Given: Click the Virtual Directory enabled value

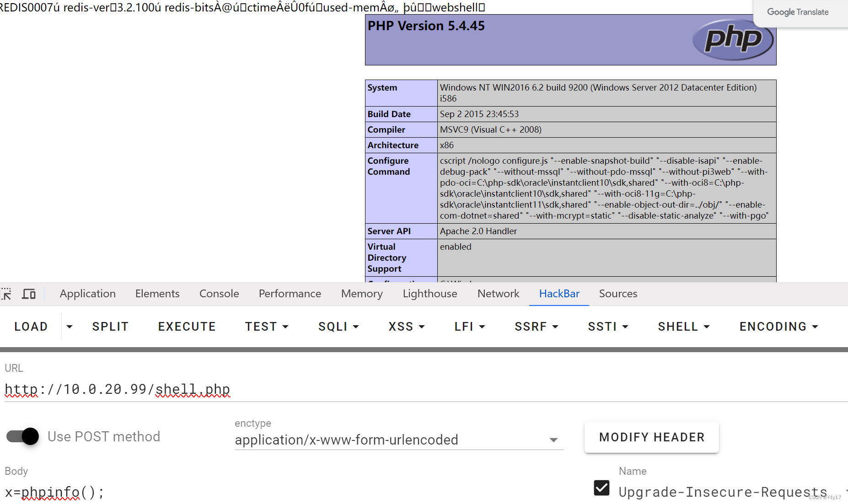Looking at the screenshot, I should 456,247.
